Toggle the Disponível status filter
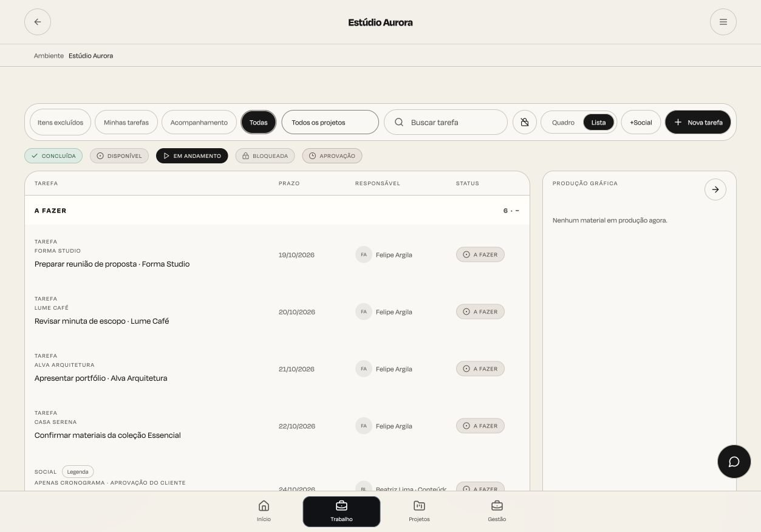Viewport: 761px width, 532px height. click(119, 156)
